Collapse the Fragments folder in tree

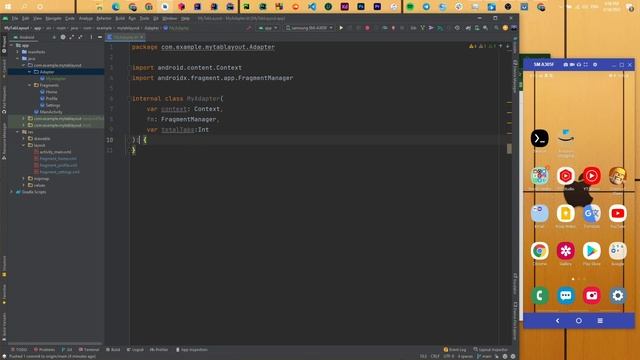point(29,85)
